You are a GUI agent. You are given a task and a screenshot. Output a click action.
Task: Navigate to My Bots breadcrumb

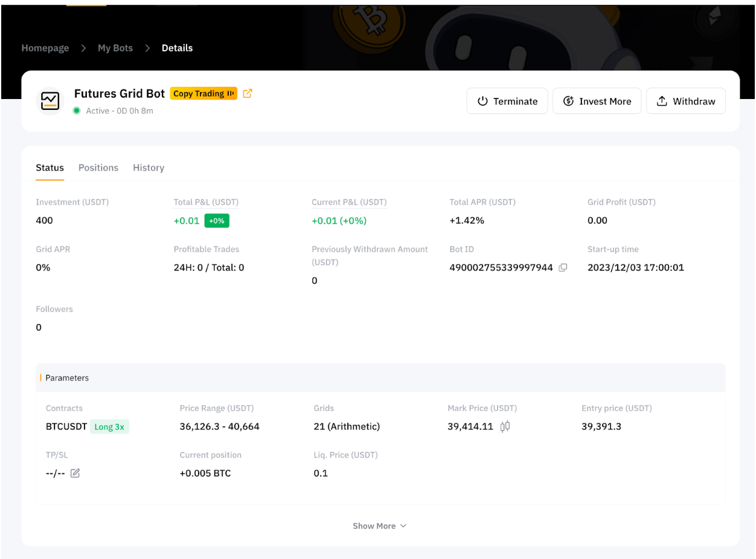(x=115, y=48)
